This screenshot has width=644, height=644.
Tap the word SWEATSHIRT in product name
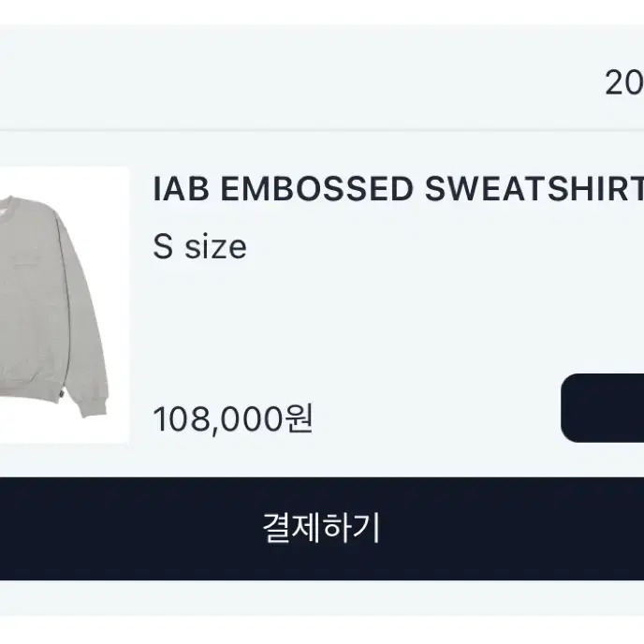534,189
